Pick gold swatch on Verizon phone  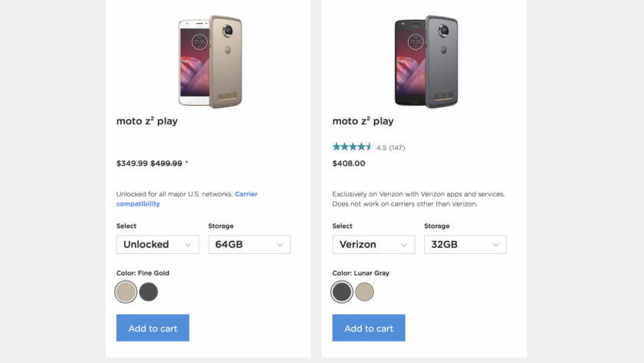(x=365, y=292)
